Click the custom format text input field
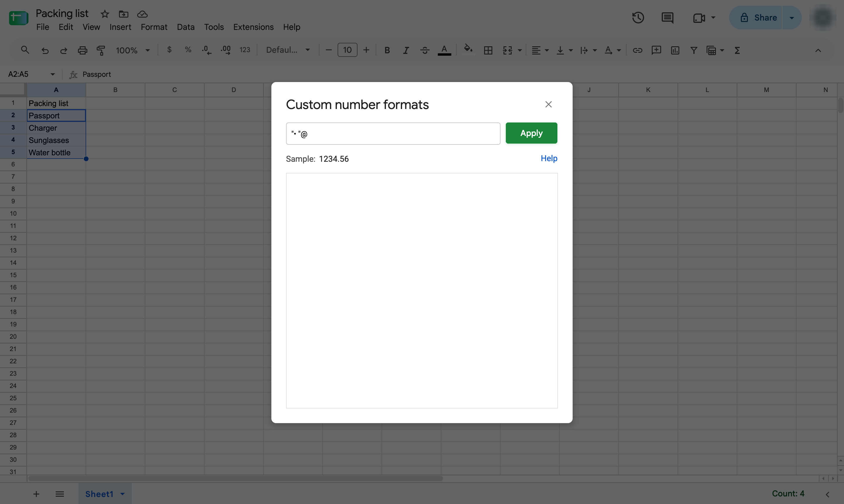The image size is (844, 504). (393, 133)
